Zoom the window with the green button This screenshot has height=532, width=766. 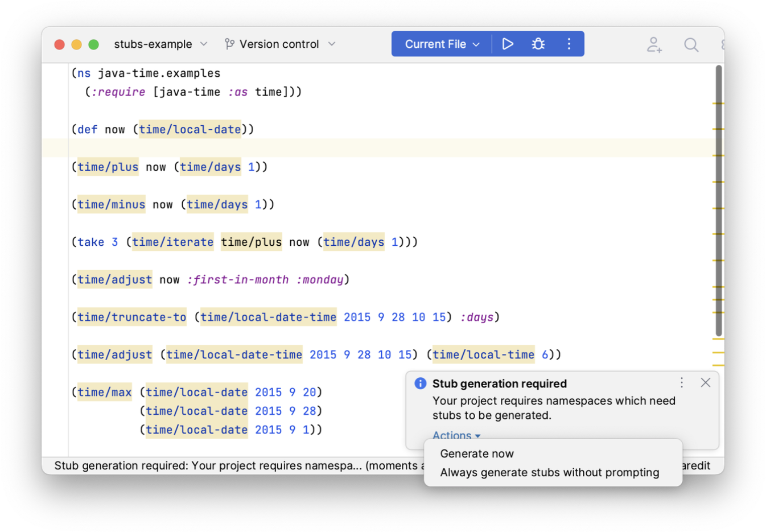[x=94, y=44]
